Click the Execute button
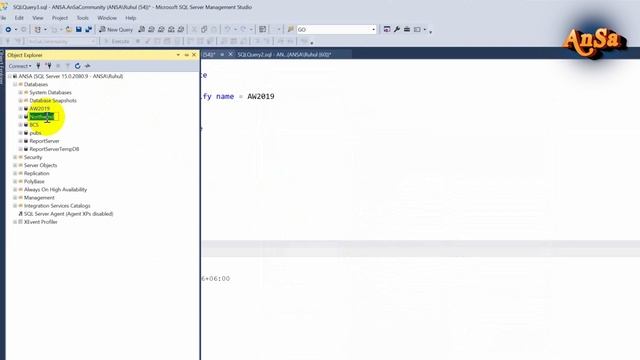The image size is (640, 360). point(117,41)
